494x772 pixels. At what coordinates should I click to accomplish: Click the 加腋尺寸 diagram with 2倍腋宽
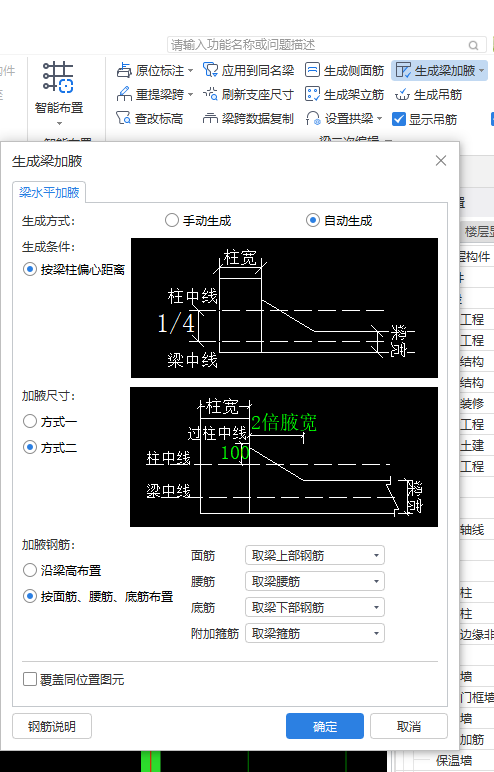coord(284,457)
